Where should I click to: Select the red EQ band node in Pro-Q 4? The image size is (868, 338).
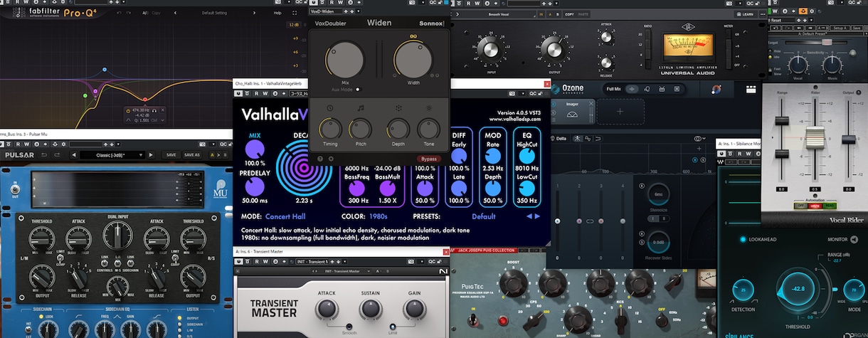tap(145, 100)
